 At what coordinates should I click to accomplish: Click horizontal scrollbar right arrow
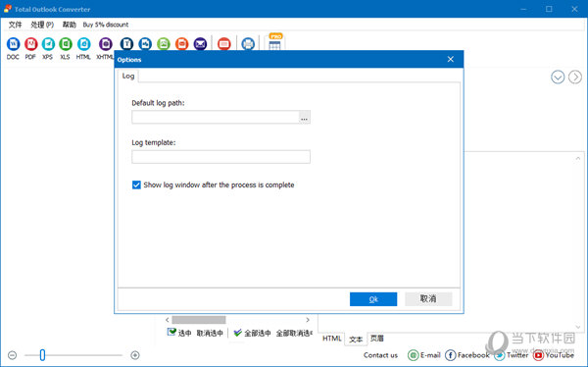[x=308, y=320]
